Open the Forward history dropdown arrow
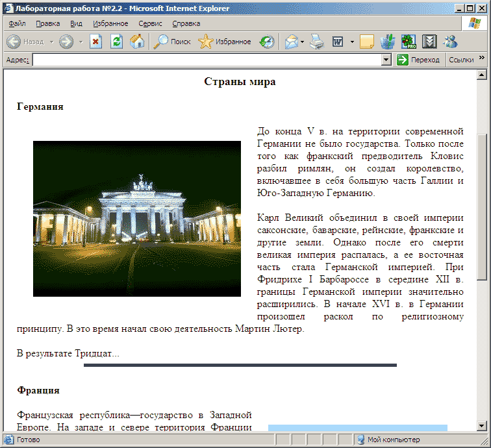 tap(81, 42)
